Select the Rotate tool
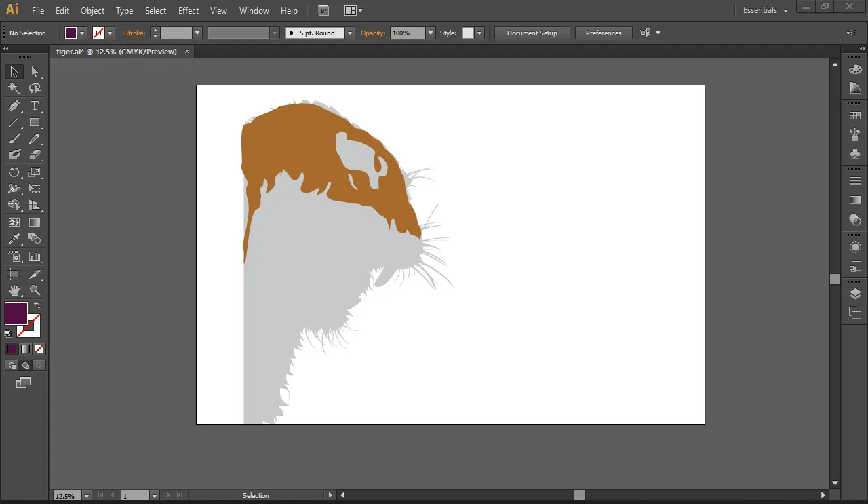Image resolution: width=868 pixels, height=504 pixels. [x=14, y=172]
